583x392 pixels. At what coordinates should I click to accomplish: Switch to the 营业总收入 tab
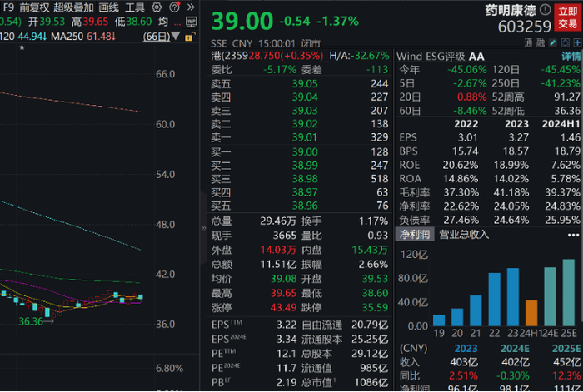(464, 234)
